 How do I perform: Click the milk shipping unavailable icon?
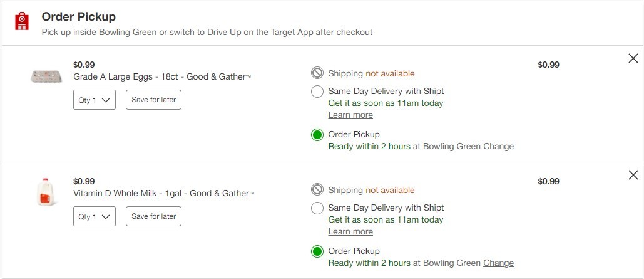[317, 190]
